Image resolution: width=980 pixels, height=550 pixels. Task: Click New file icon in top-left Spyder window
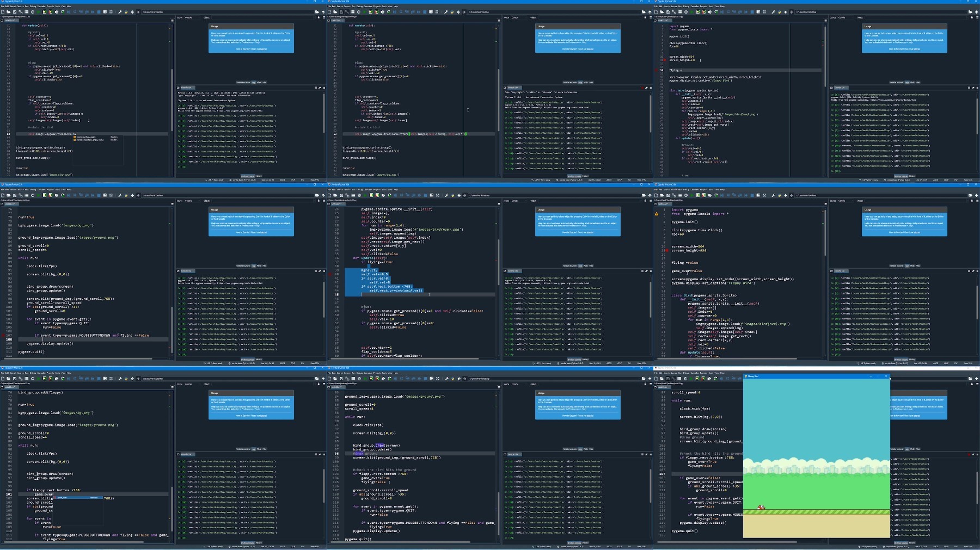(3, 12)
